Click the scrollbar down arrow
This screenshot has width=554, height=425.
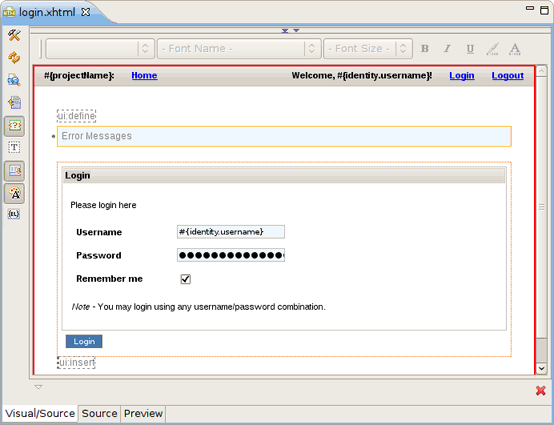coord(542,368)
